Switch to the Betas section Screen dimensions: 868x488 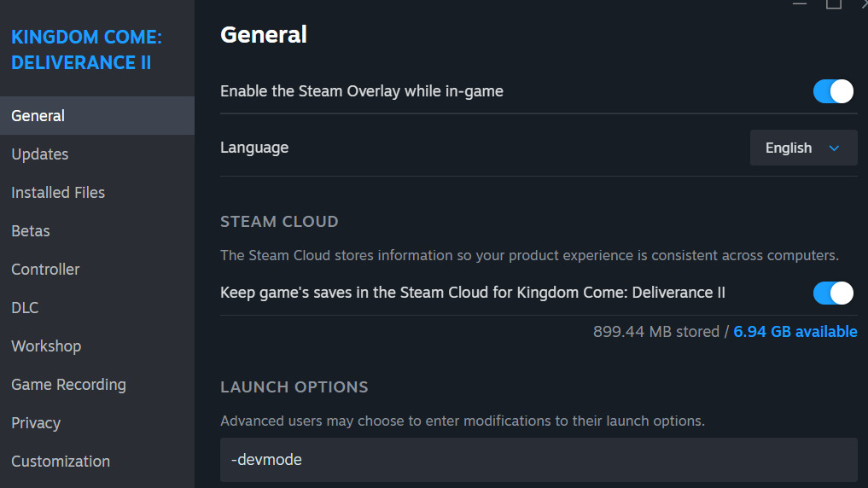pos(31,231)
